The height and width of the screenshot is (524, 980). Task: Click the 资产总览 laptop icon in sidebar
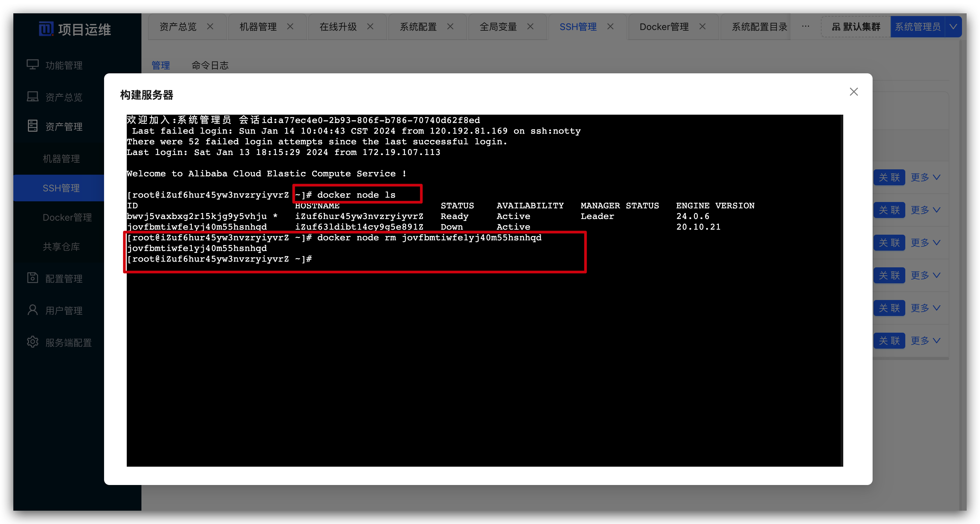(x=33, y=97)
